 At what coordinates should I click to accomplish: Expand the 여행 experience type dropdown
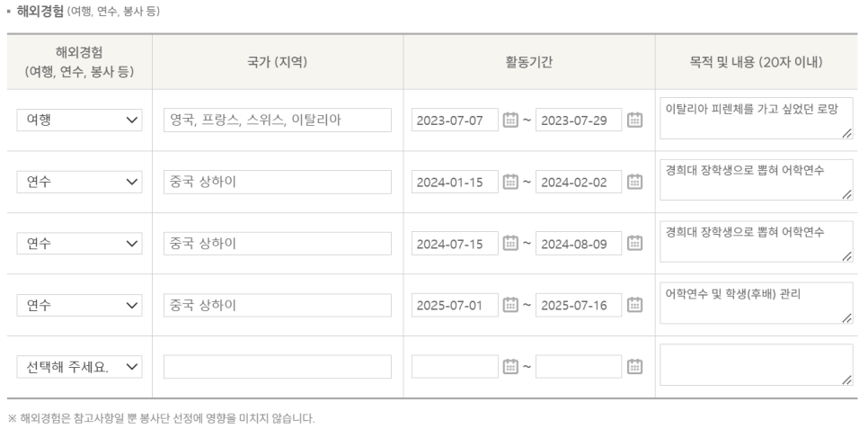79,121
